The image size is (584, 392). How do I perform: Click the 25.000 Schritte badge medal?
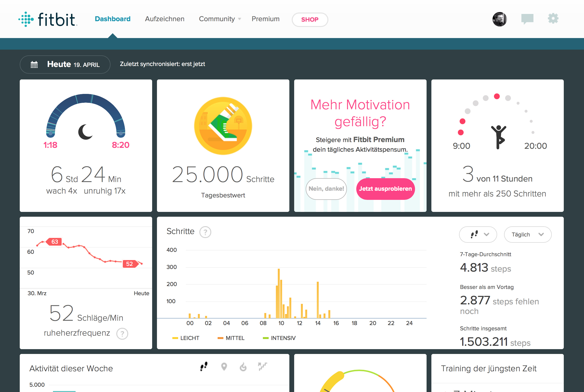pos(223,126)
